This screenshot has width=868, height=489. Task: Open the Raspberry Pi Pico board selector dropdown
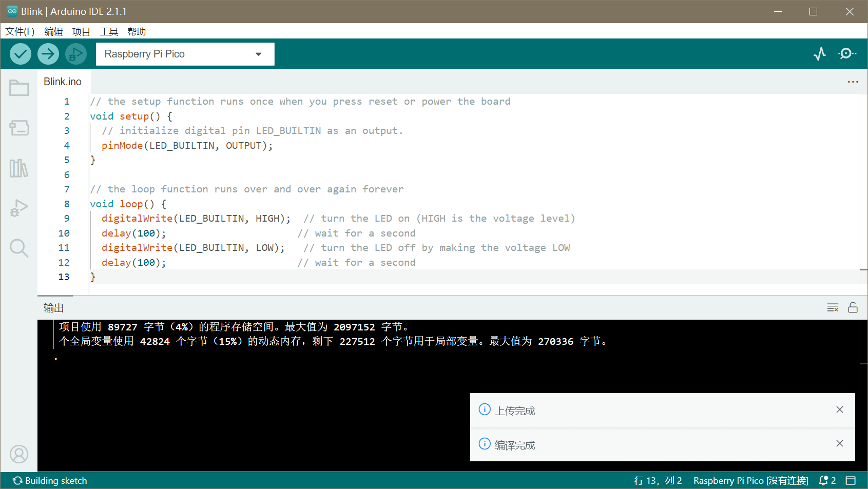coord(185,54)
